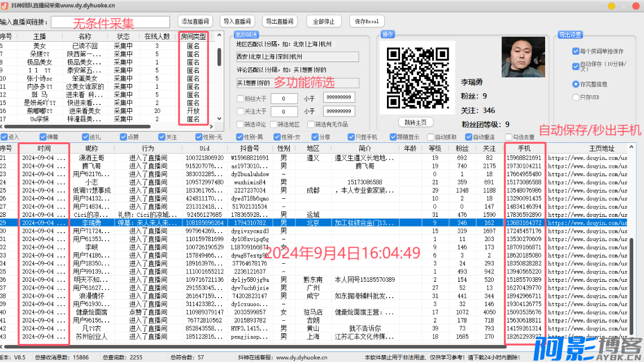
Task: Select the highlighted user row 李瑞勇
Action: pos(314,223)
